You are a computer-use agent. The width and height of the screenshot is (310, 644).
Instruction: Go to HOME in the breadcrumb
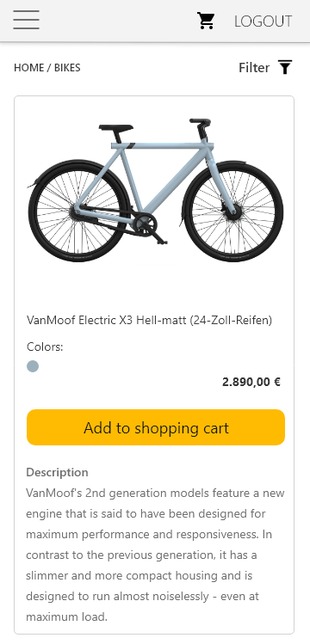pos(28,68)
